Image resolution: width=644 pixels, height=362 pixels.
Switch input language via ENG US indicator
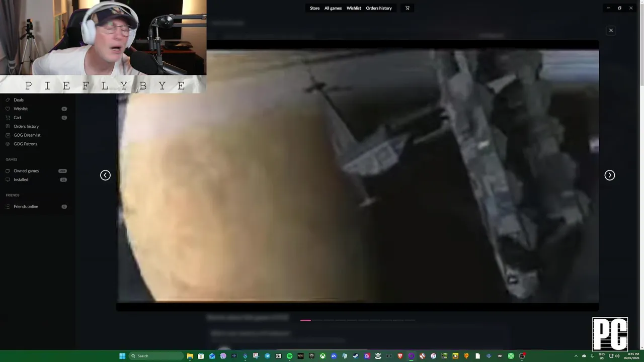click(x=602, y=356)
